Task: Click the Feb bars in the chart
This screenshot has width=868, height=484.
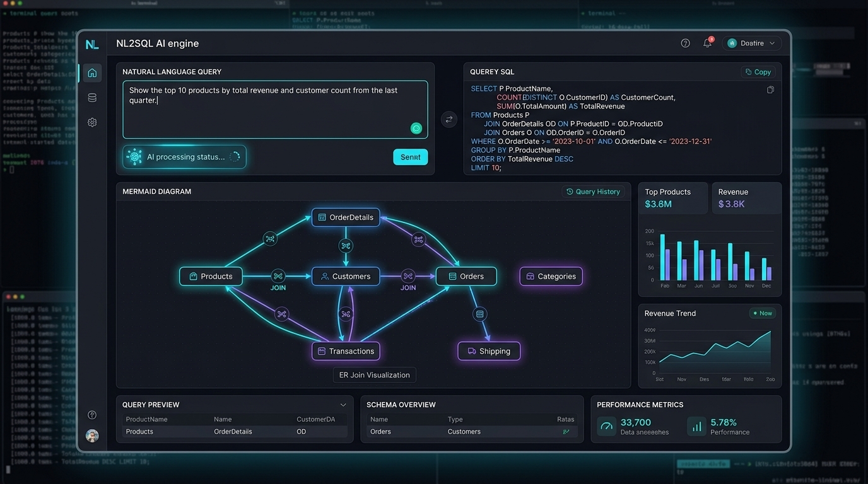Action: [x=665, y=257]
